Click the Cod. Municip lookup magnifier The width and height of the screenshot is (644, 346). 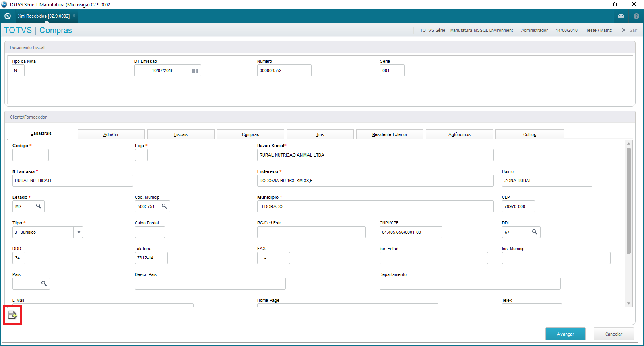(164, 206)
